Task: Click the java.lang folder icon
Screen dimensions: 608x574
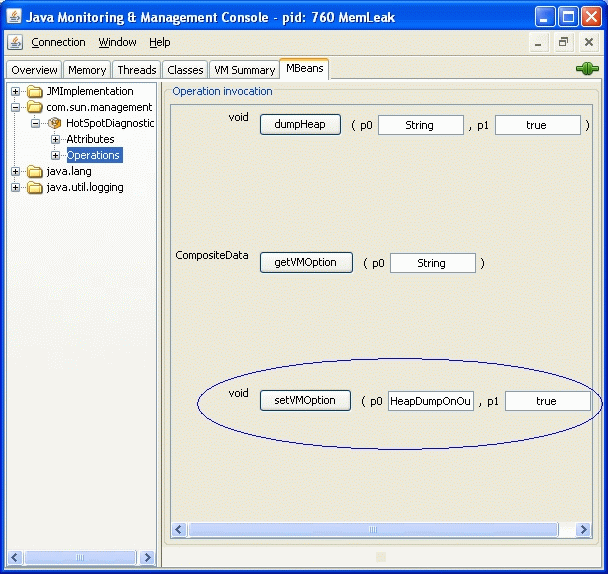Action: coord(35,171)
